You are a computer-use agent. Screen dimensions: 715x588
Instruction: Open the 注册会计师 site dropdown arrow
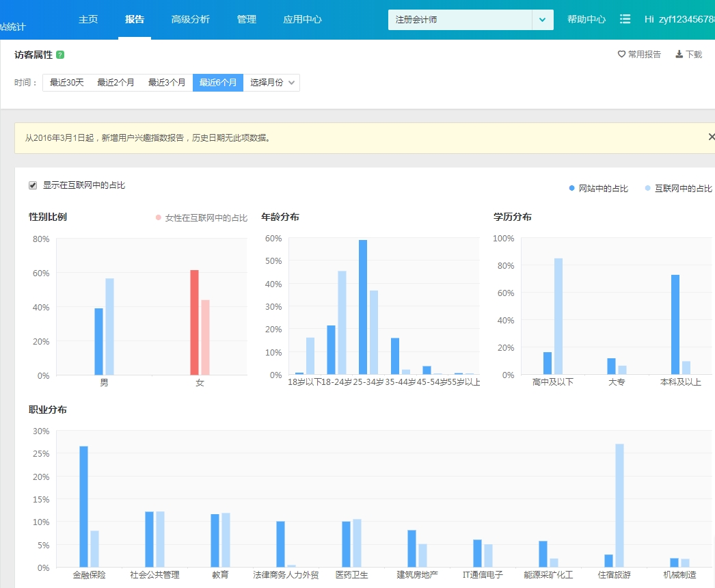tap(542, 20)
